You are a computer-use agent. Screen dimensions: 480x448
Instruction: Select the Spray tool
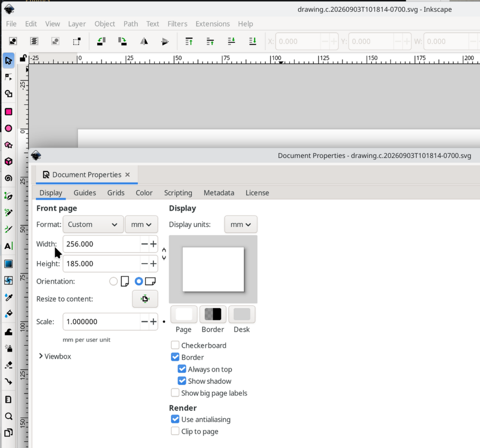click(9, 348)
